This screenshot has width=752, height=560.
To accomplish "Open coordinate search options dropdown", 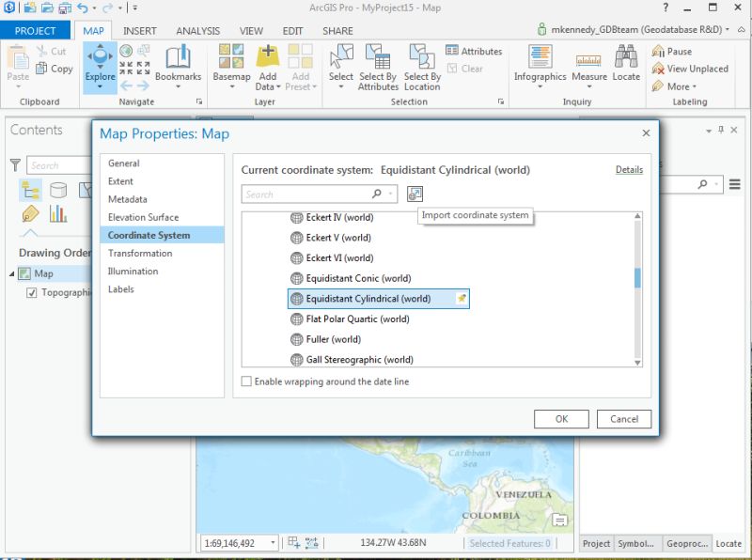I will pyautogui.click(x=391, y=194).
